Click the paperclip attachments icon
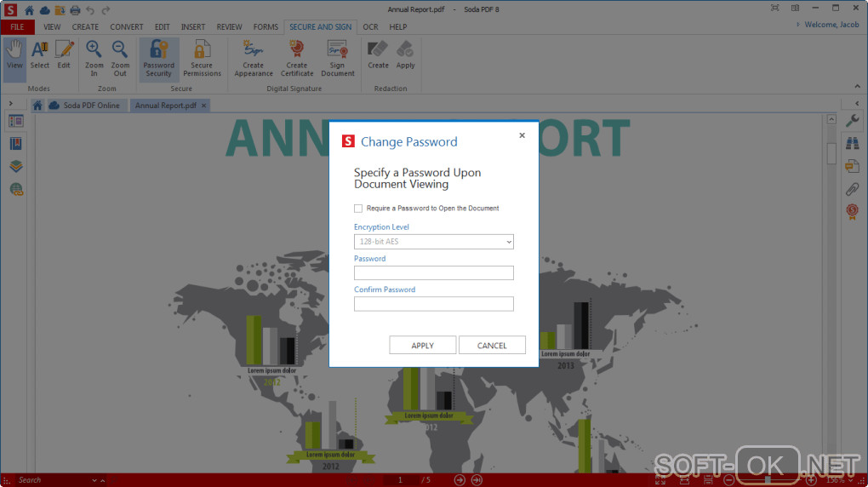The height and width of the screenshot is (487, 868). (x=853, y=188)
